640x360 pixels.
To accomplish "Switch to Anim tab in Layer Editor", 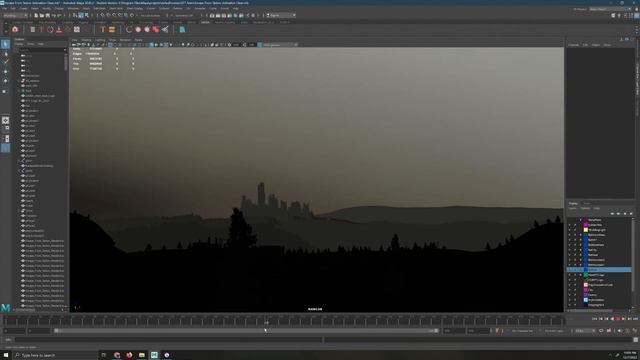I will (587, 203).
